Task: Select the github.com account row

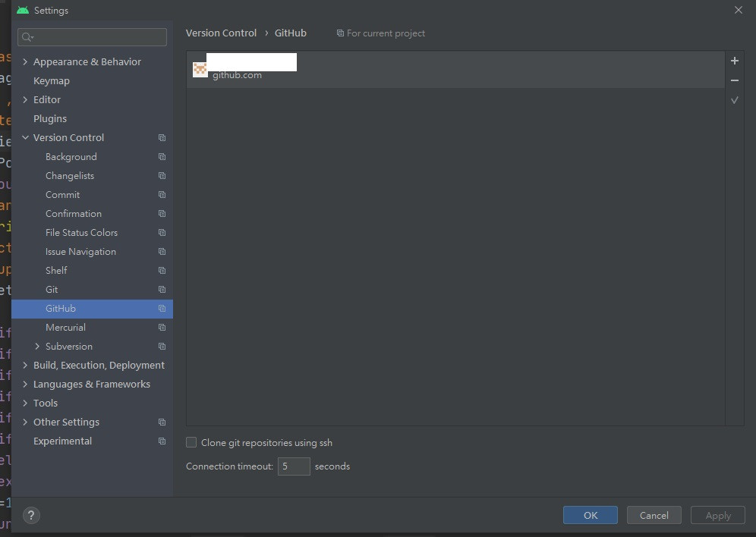Action: (455, 70)
